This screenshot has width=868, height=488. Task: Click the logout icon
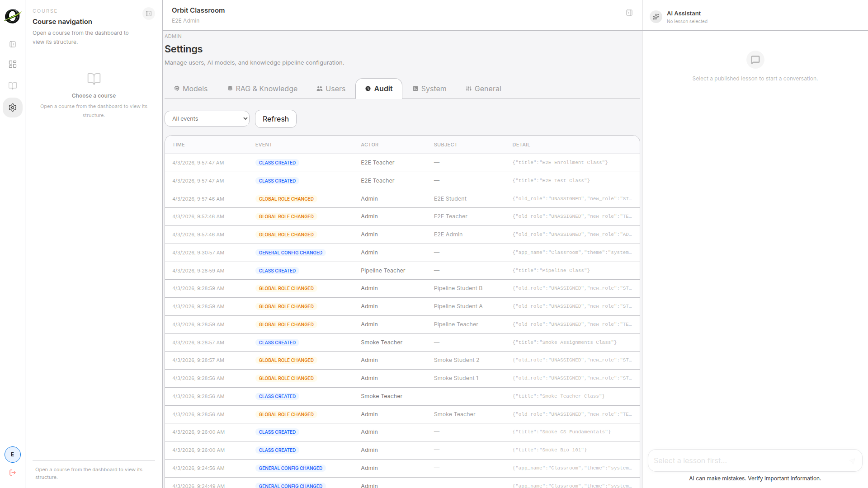pyautogui.click(x=13, y=473)
